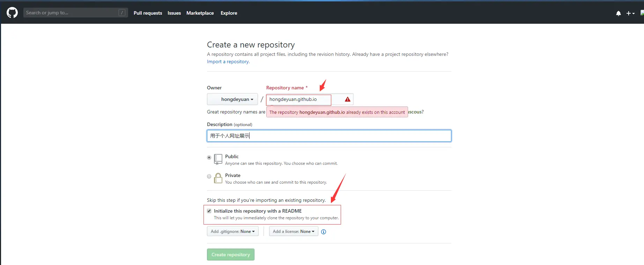The width and height of the screenshot is (644, 265).
Task: Go to Explore
Action: 229,13
